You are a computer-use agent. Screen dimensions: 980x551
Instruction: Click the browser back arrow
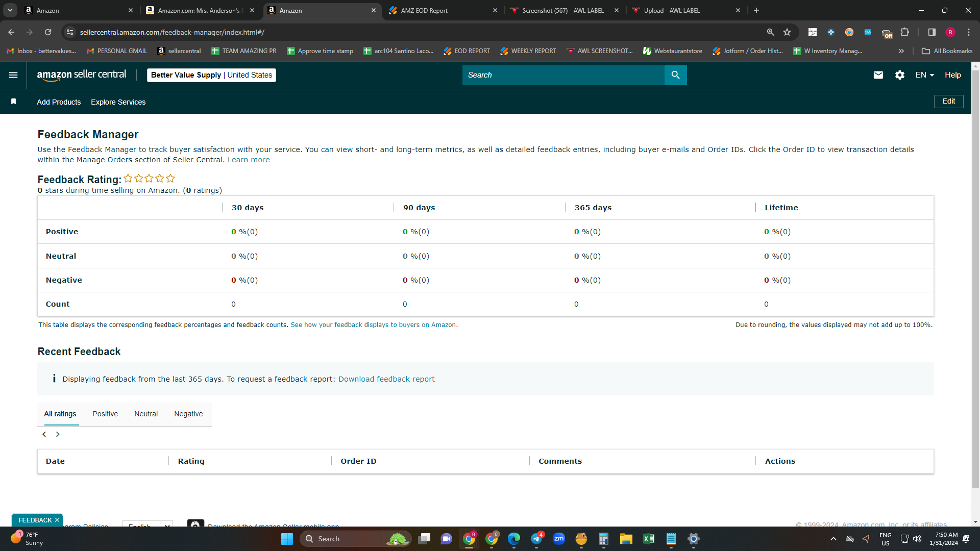point(11,32)
